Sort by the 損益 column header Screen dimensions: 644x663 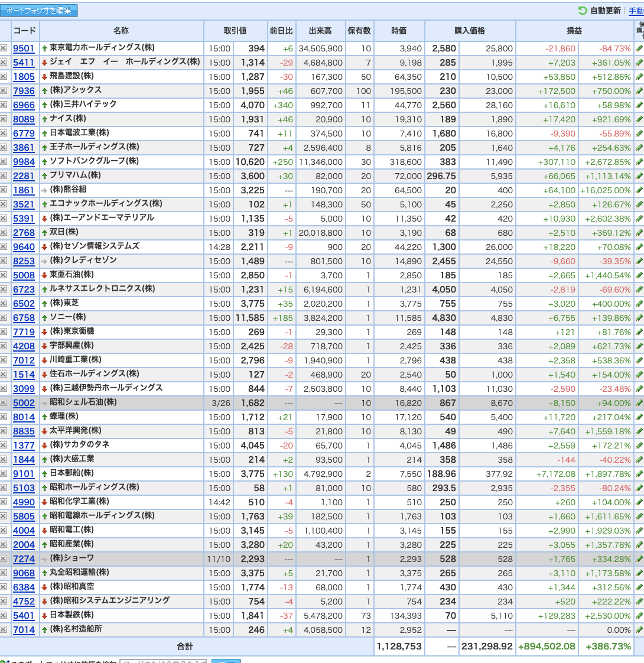(574, 31)
